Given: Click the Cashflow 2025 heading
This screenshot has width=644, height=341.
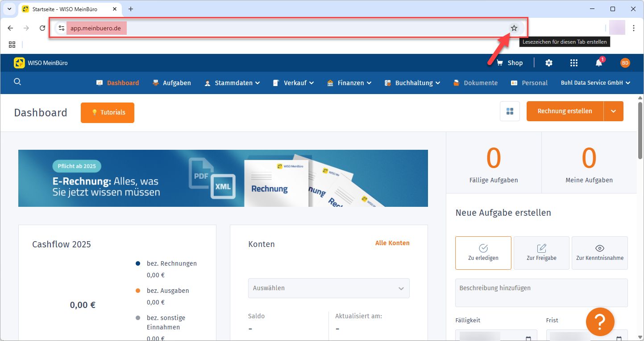Looking at the screenshot, I should [62, 244].
